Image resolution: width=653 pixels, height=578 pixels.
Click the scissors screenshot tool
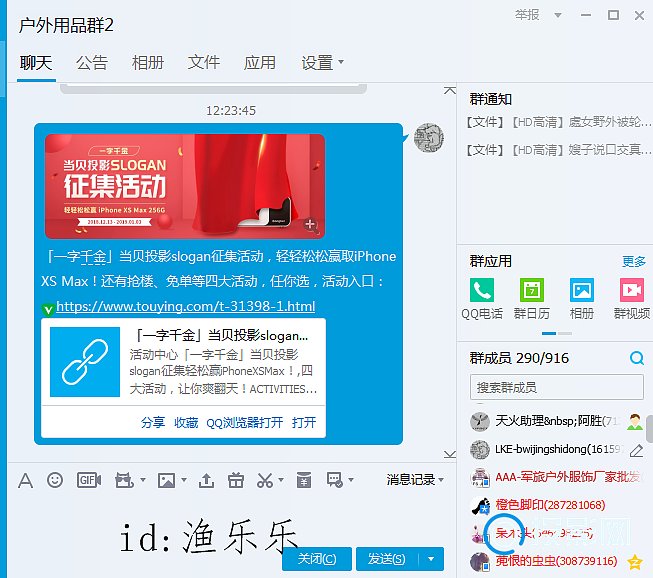pos(265,480)
